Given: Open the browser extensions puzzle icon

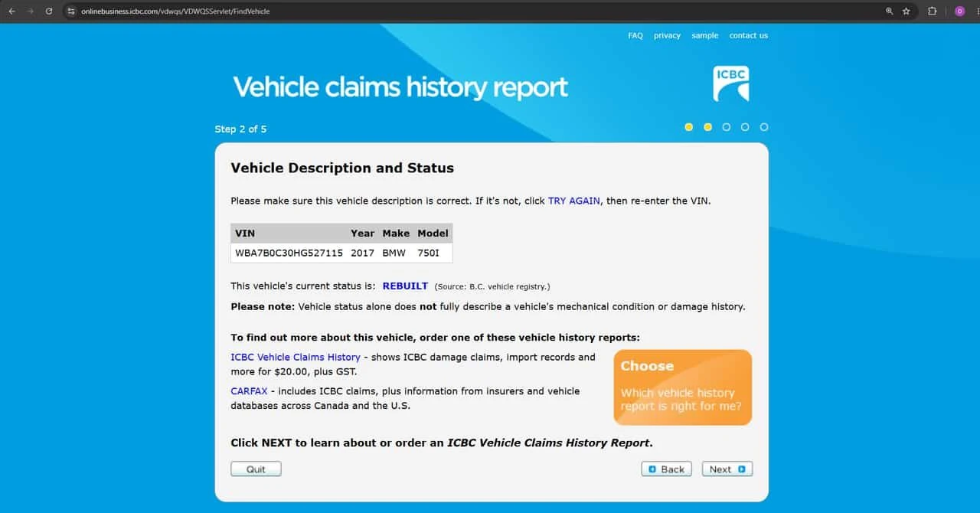Looking at the screenshot, I should [x=932, y=11].
